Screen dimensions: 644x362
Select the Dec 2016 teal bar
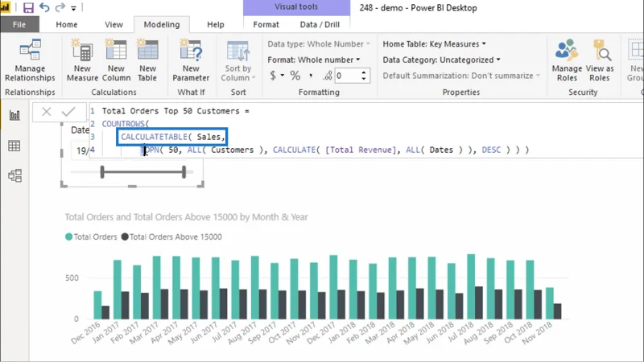97,305
